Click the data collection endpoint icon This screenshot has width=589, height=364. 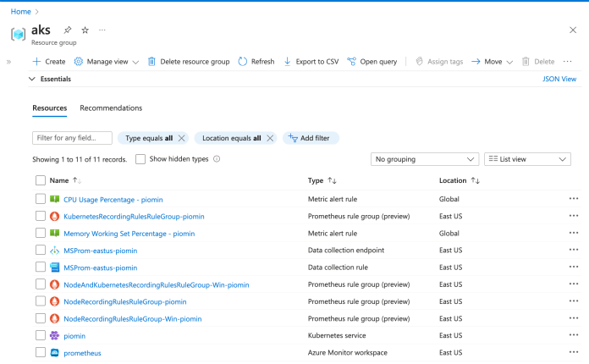point(54,251)
